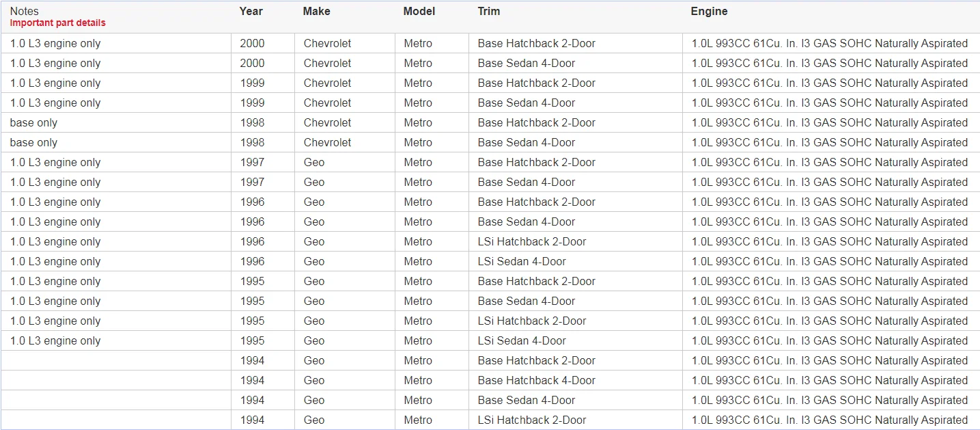The image size is (980, 430).
Task: Click 'base only' note for 1998 Sedan row
Action: click(33, 143)
